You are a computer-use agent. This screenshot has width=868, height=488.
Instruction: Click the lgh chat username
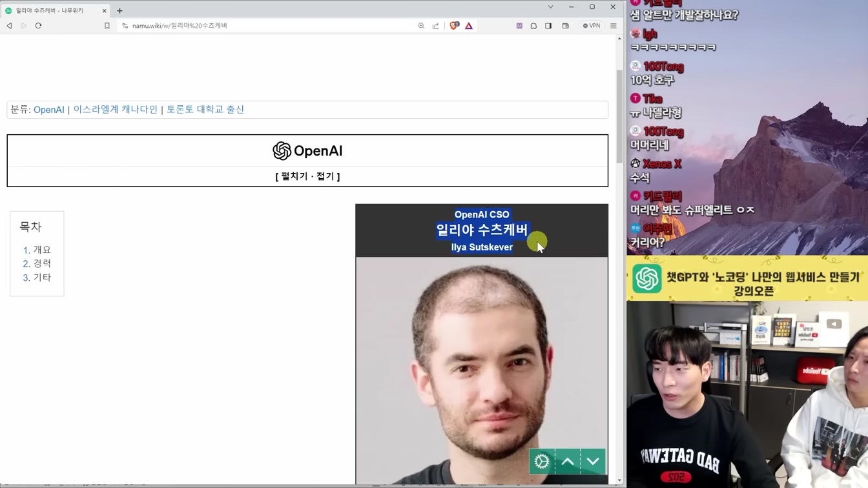click(650, 34)
